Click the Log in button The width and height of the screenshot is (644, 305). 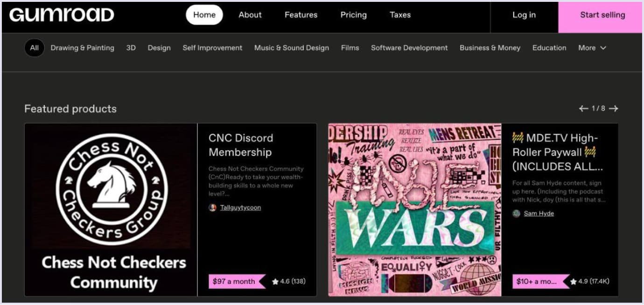524,15
